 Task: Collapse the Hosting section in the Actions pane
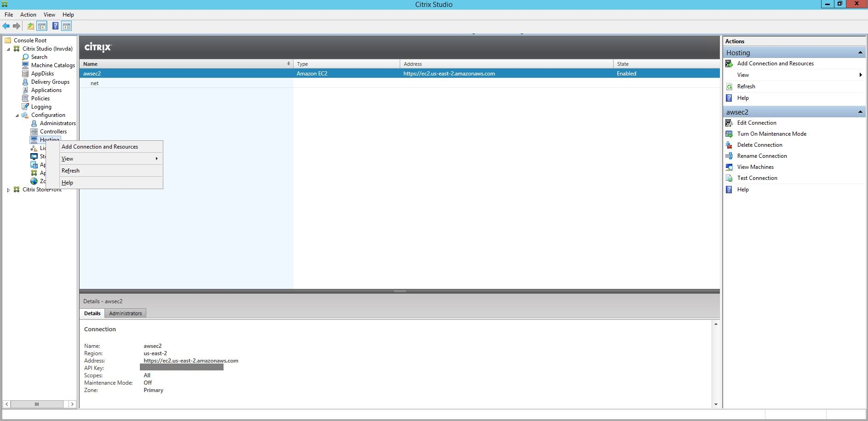click(860, 53)
